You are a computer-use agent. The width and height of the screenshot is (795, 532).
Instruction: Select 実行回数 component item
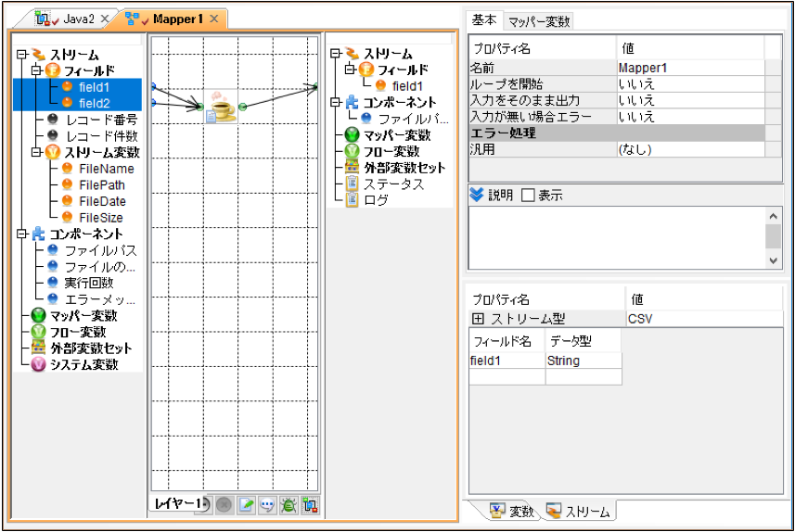click(89, 283)
